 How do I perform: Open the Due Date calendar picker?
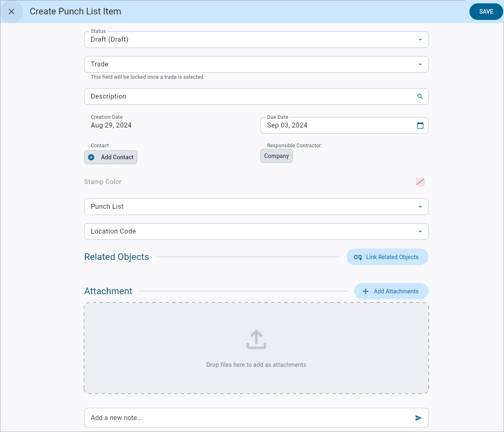[420, 125]
